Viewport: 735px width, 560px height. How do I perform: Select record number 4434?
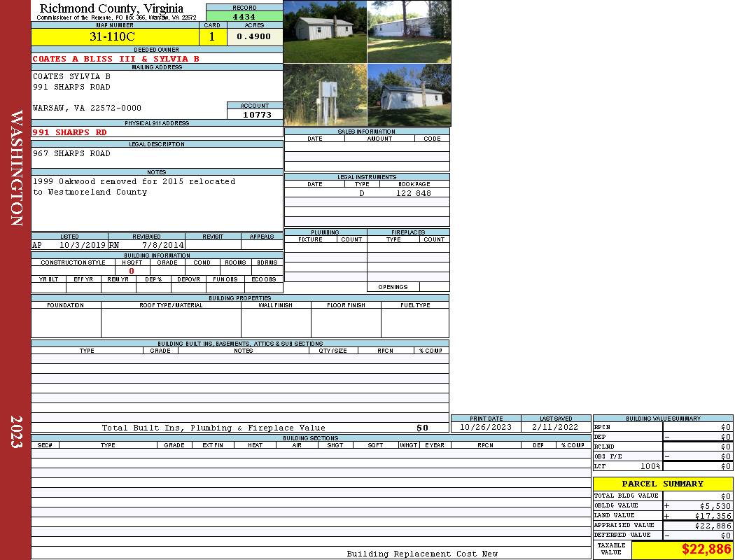244,17
